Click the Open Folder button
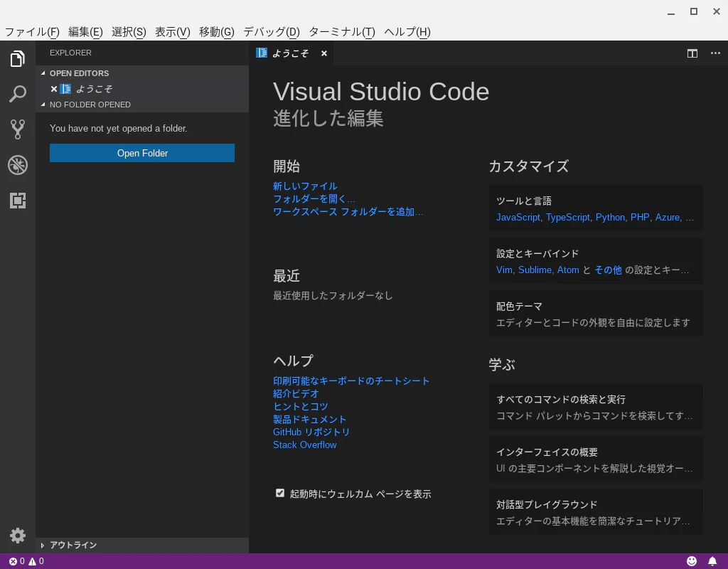The image size is (728, 569). (142, 153)
